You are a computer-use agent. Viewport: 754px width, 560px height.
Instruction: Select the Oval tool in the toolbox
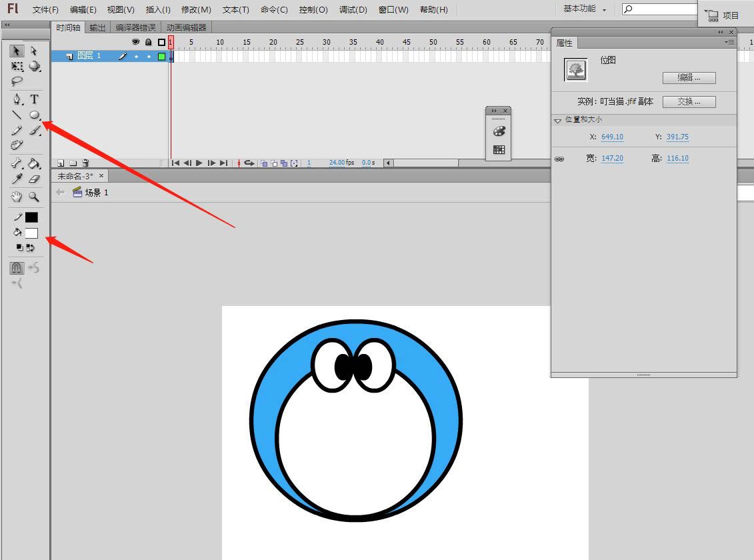[35, 115]
